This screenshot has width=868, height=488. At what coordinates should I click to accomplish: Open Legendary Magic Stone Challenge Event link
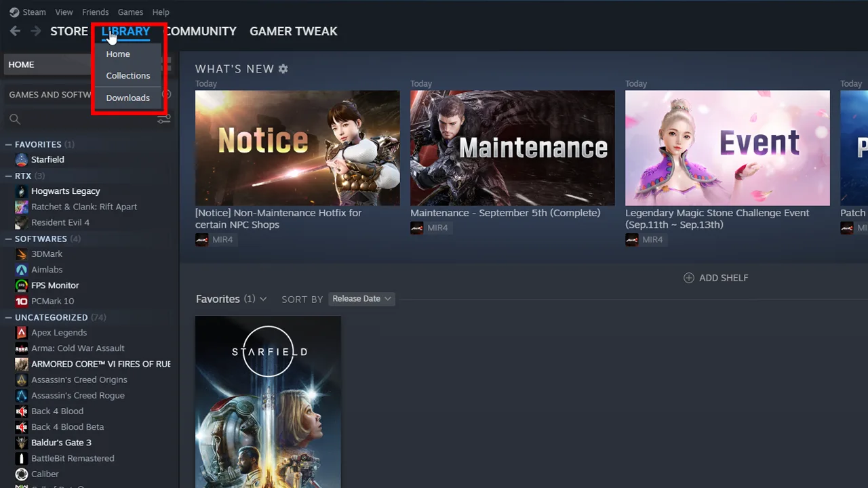tap(717, 219)
